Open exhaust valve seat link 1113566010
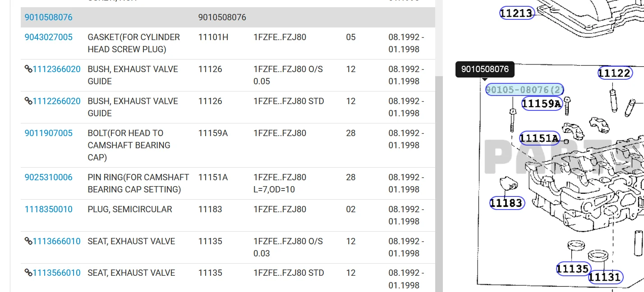 (56, 273)
